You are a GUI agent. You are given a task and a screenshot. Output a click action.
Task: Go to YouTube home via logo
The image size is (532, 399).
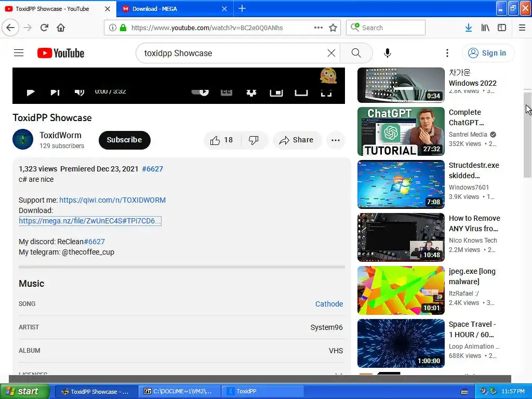[x=61, y=53]
